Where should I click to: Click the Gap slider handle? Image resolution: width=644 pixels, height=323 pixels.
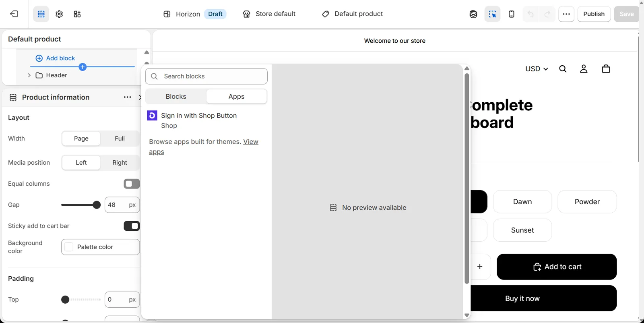[x=97, y=205]
